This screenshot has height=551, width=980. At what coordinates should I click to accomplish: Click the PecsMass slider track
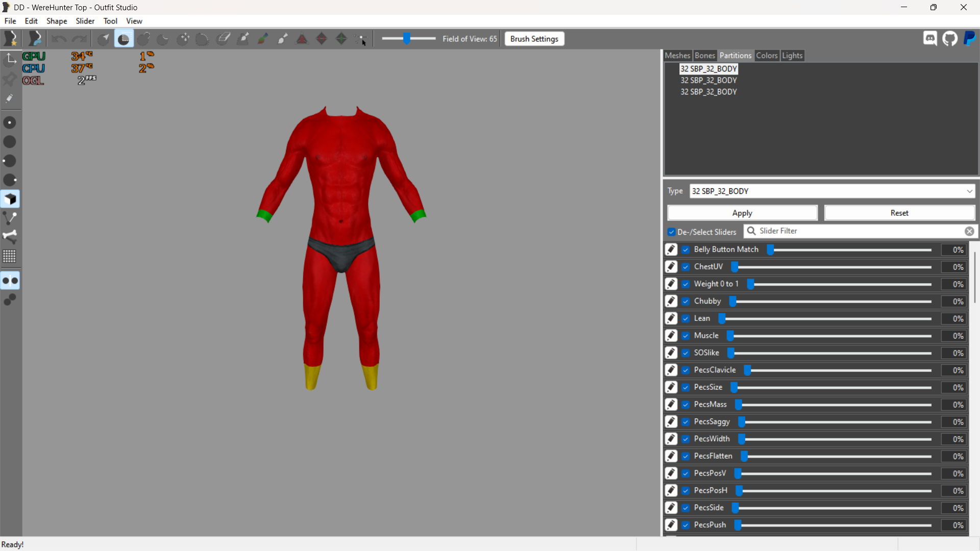coord(833,405)
